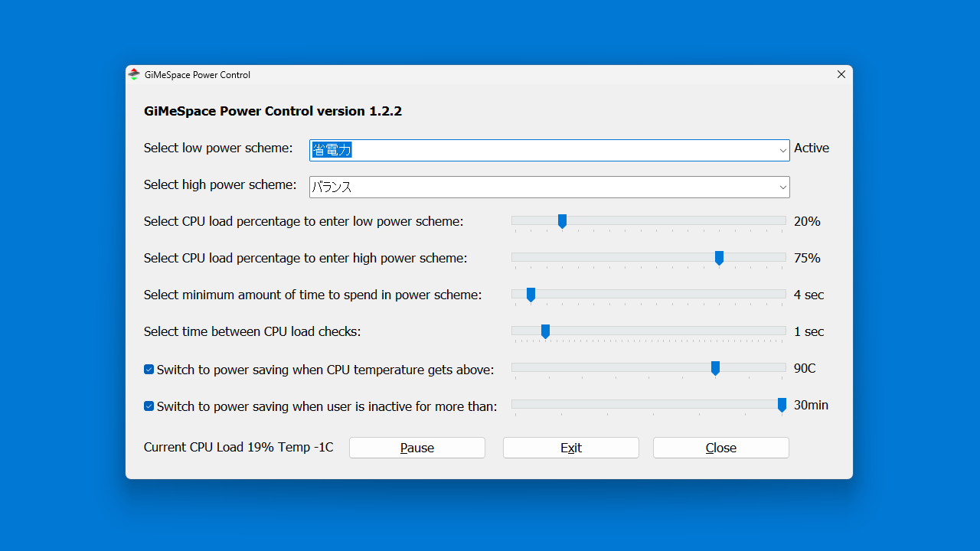The width and height of the screenshot is (980, 551).
Task: Click the Close button at bottom
Action: coord(721,448)
